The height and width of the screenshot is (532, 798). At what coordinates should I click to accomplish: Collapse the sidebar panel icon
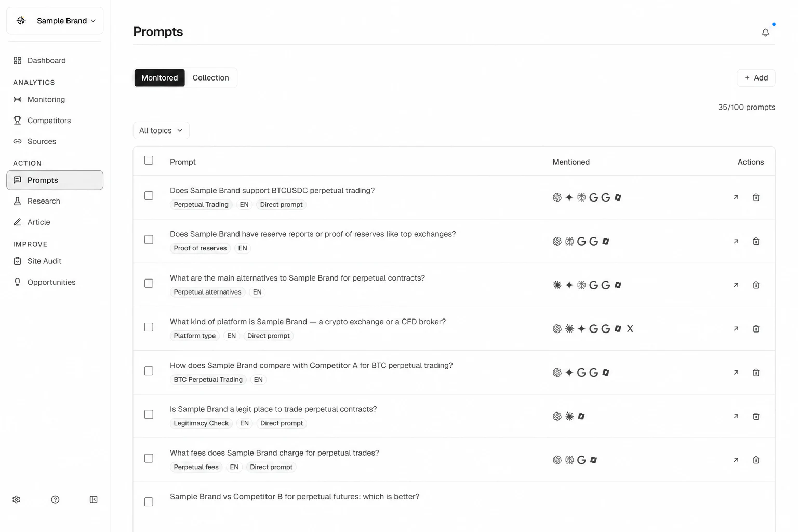point(94,499)
